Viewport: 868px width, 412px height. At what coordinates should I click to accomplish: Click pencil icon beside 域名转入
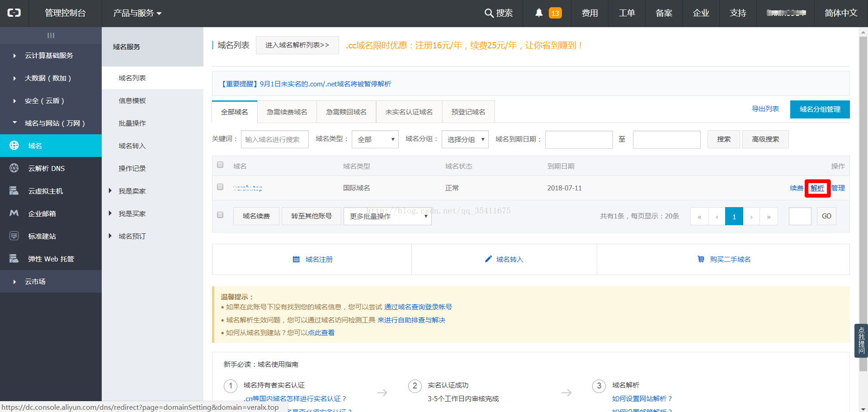488,259
